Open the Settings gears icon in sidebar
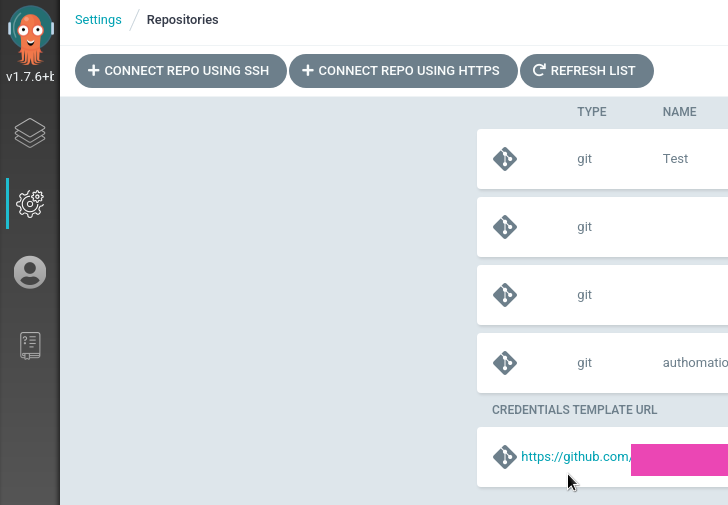 [x=30, y=203]
